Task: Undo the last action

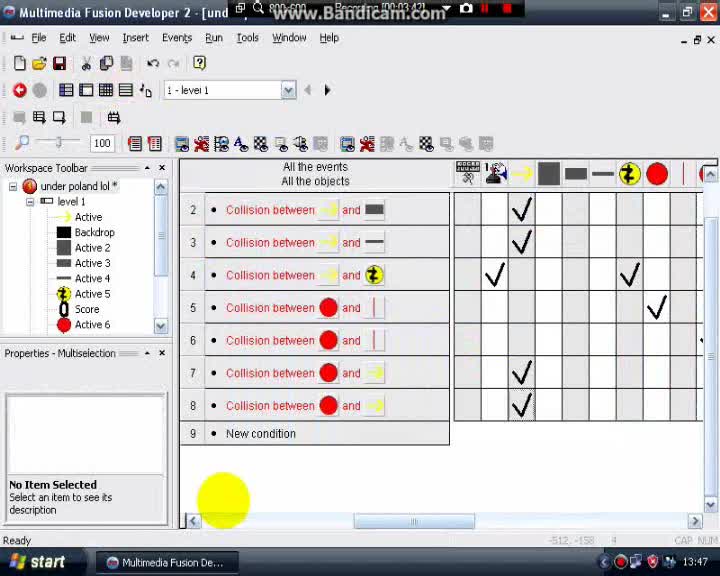Action: click(153, 63)
